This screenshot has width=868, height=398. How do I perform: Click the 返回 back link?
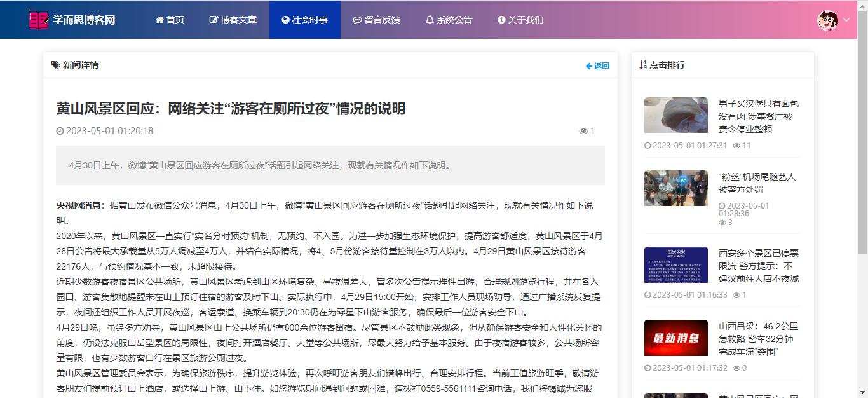[597, 65]
